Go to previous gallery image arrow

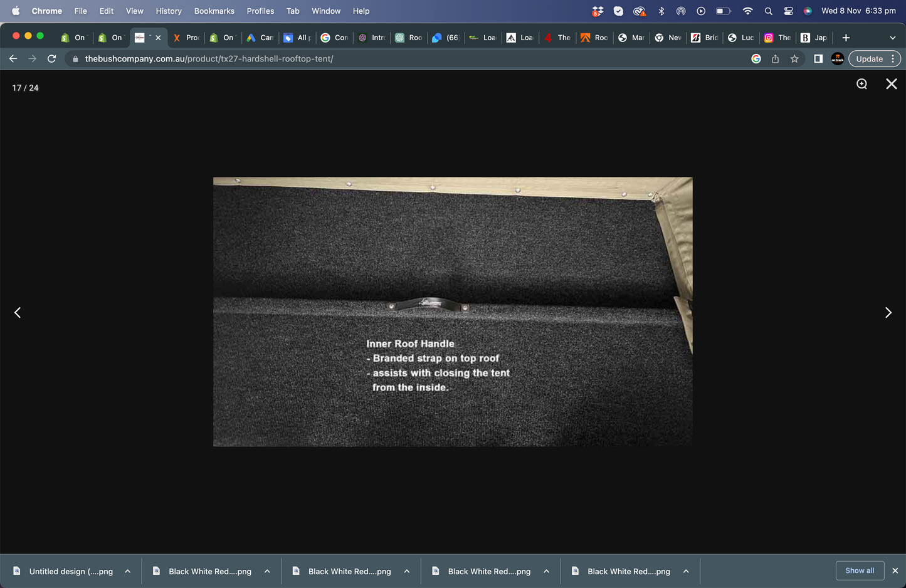pos(18,312)
